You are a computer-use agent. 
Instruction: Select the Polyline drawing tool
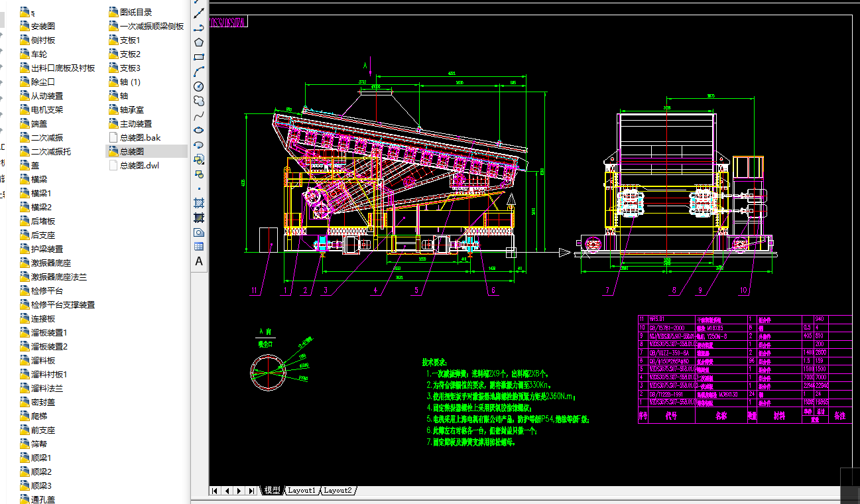(198, 27)
